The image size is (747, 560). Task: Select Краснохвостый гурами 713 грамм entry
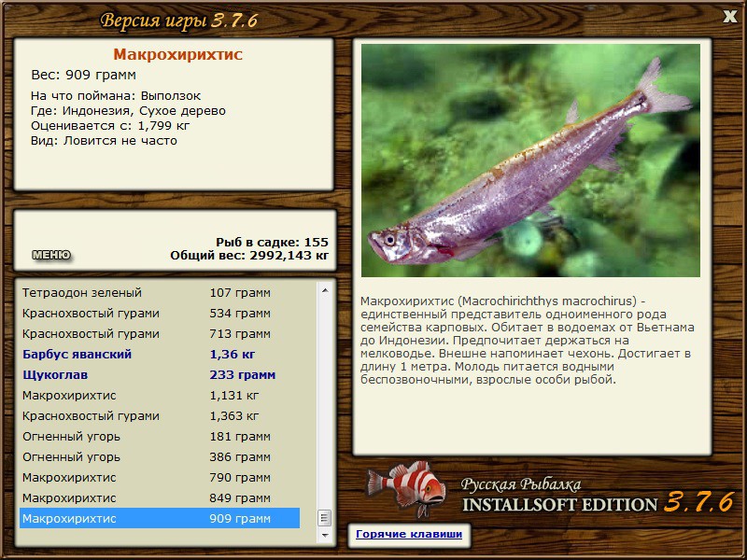(x=160, y=334)
